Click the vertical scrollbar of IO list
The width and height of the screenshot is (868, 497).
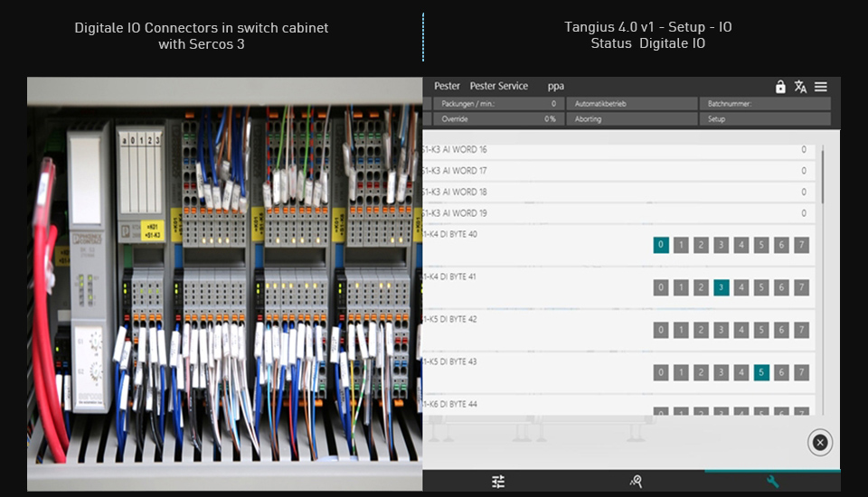click(x=823, y=177)
